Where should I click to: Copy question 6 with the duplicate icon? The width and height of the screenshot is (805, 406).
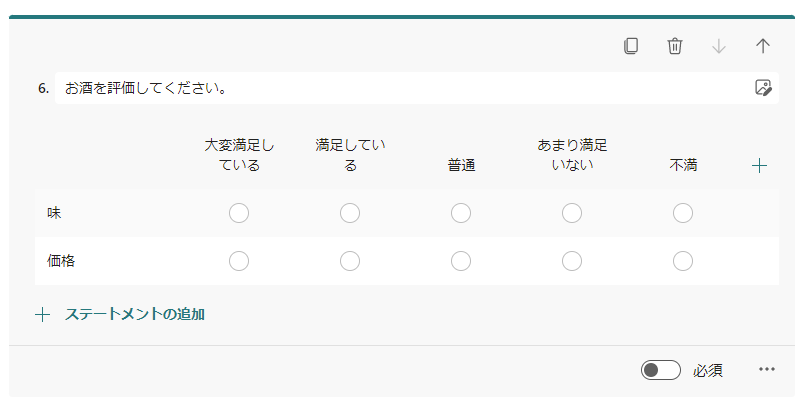631,46
